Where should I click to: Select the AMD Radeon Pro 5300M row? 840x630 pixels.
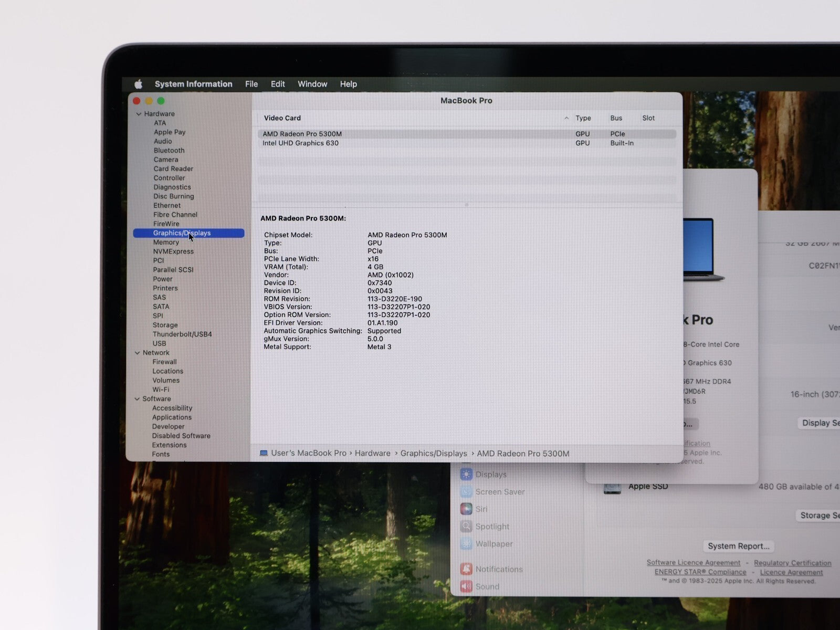pyautogui.click(x=467, y=134)
